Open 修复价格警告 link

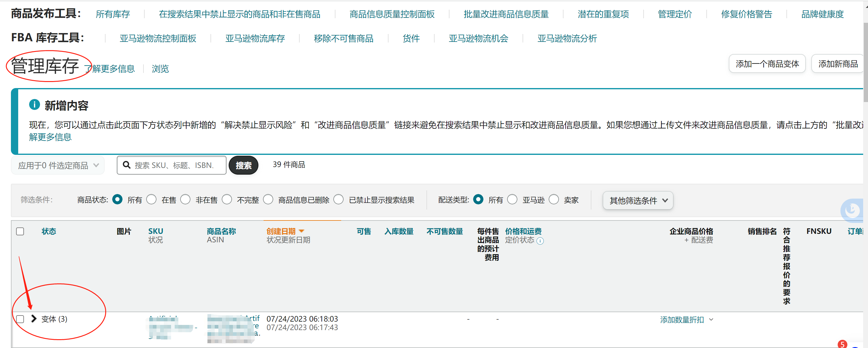(x=747, y=14)
